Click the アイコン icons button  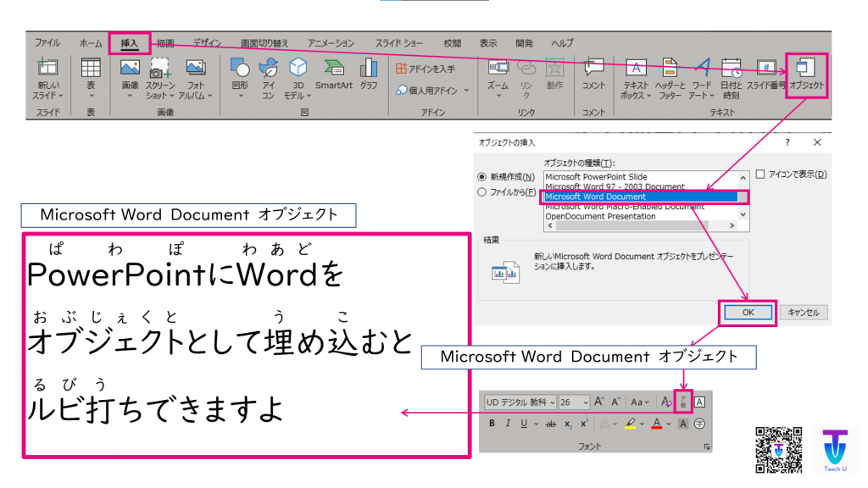(269, 79)
